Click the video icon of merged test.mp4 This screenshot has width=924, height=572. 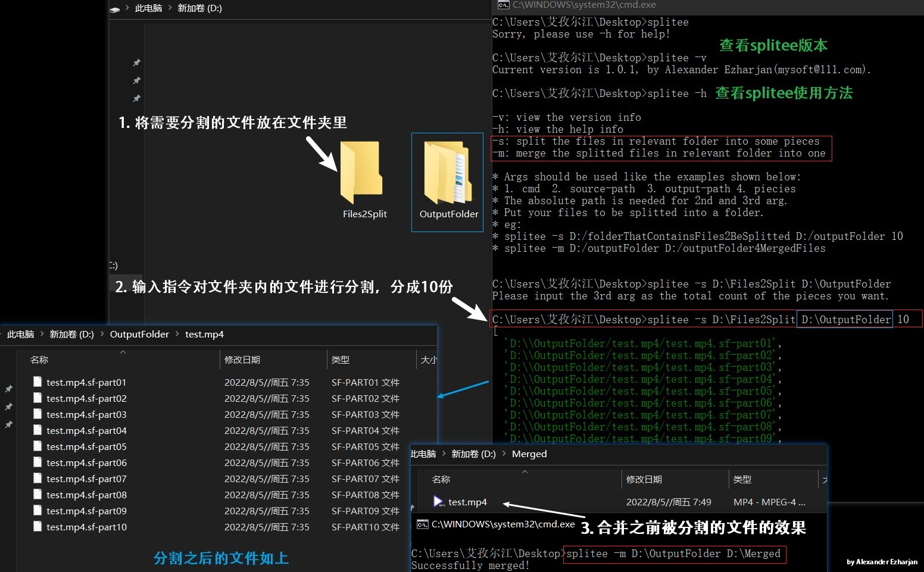click(439, 502)
